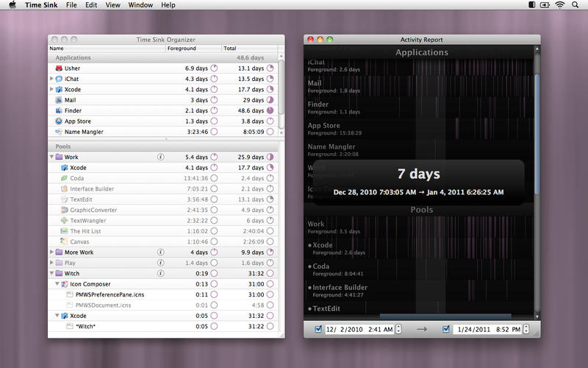588x368 pixels.
Task: Open the Edit menu
Action: 91,5
